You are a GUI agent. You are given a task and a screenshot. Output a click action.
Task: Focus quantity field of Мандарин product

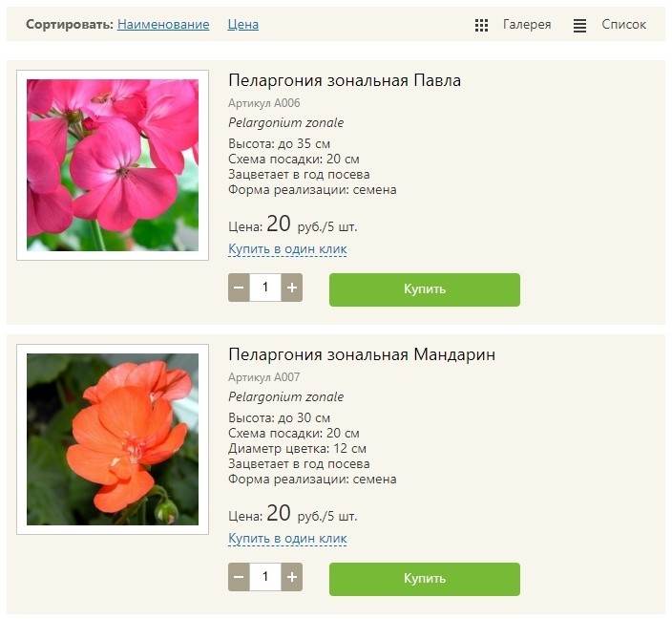click(x=265, y=577)
